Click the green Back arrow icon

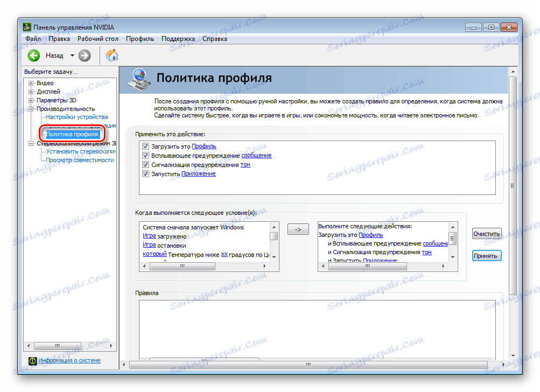(34, 55)
